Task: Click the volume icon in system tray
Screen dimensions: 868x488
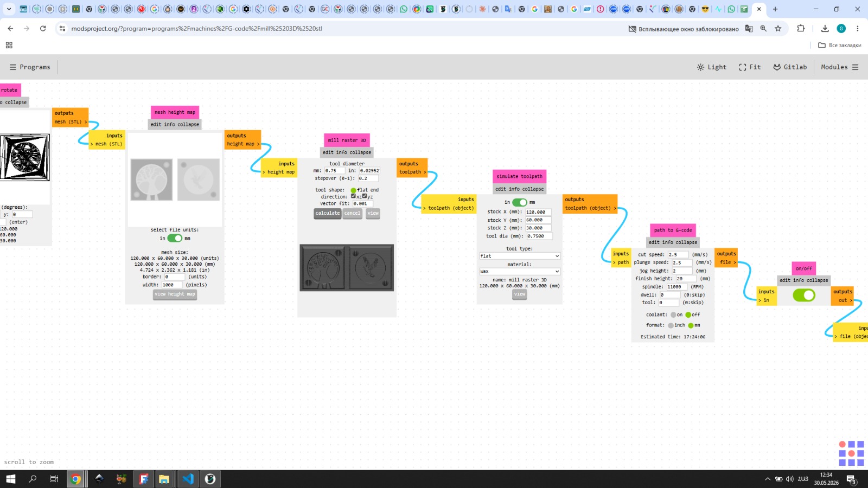Action: click(789, 479)
